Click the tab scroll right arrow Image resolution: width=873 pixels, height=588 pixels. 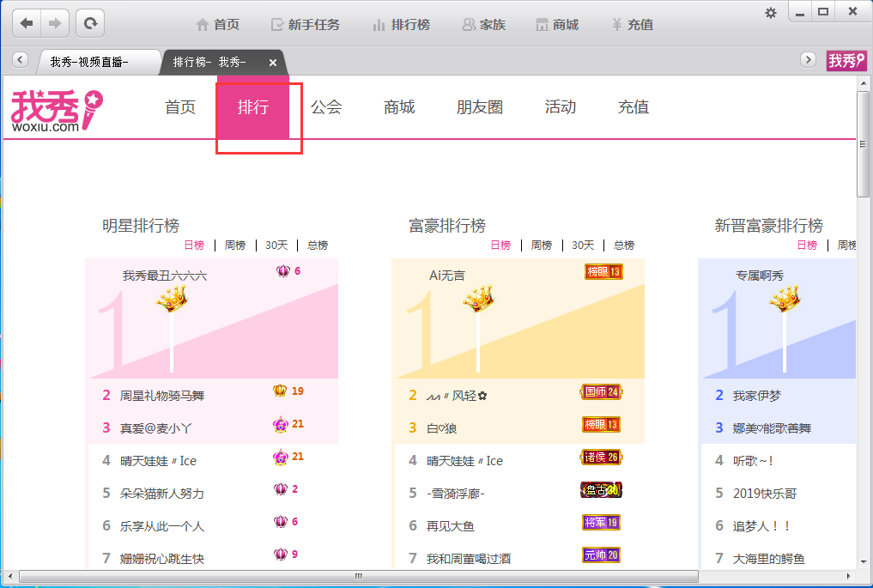coord(808,59)
